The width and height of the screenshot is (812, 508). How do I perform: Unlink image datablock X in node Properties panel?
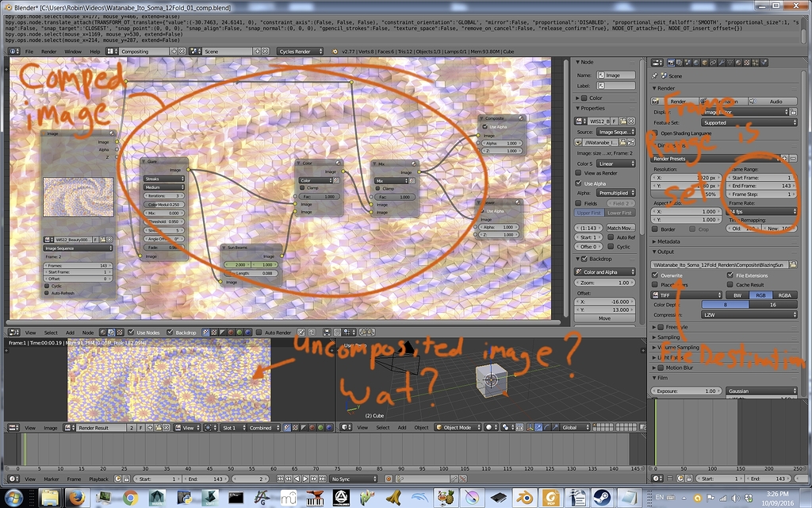[x=631, y=121]
